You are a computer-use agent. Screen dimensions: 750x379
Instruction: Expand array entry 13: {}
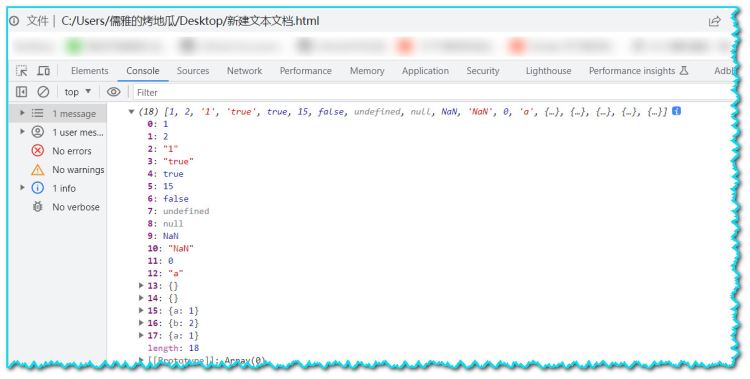[x=141, y=285]
